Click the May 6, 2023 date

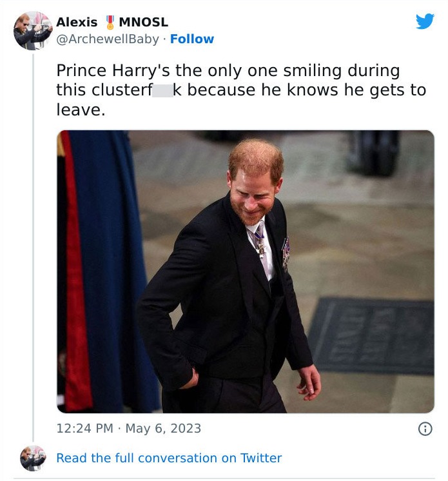[x=163, y=429]
